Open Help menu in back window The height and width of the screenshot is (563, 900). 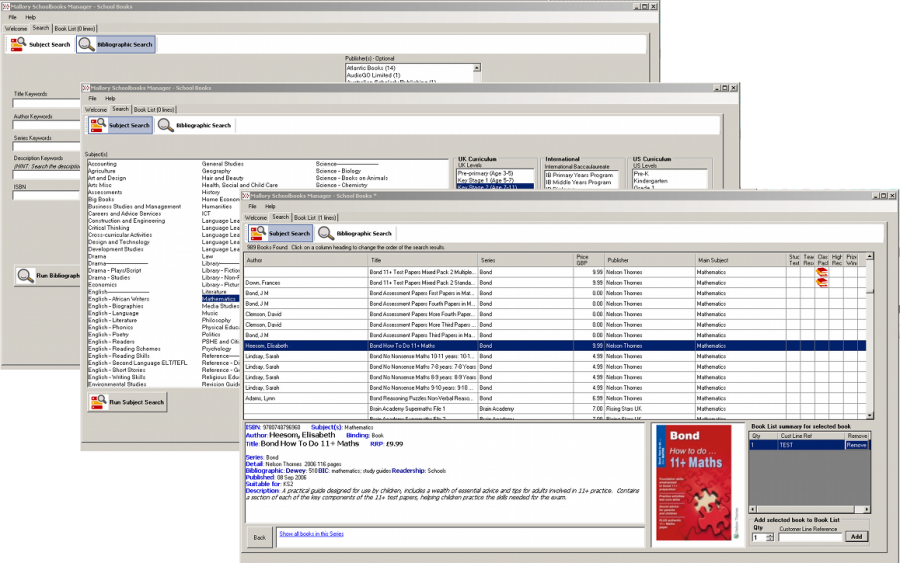click(30, 17)
